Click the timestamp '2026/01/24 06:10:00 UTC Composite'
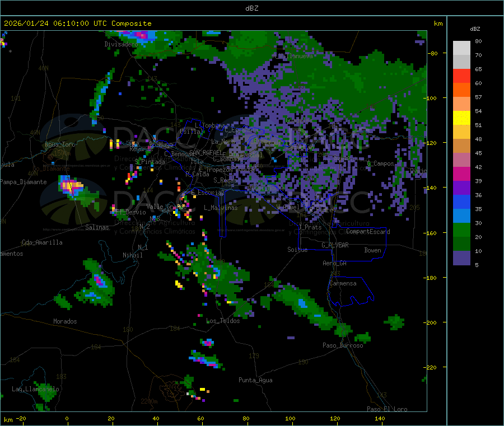 click(x=77, y=24)
